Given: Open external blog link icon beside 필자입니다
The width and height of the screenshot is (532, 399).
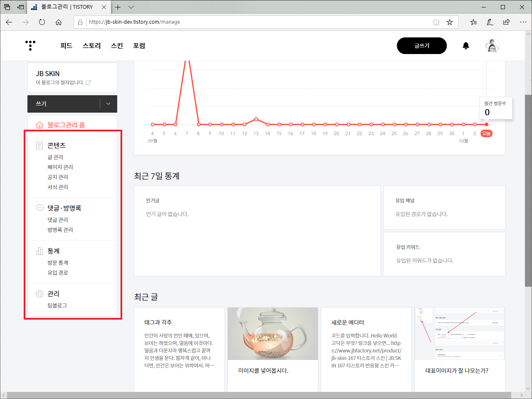Looking at the screenshot, I should tap(88, 83).
